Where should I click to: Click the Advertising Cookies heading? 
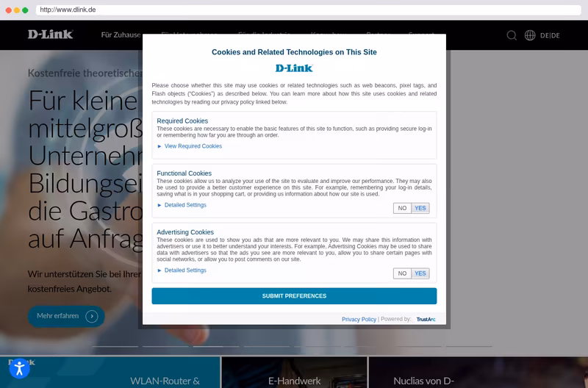click(185, 232)
